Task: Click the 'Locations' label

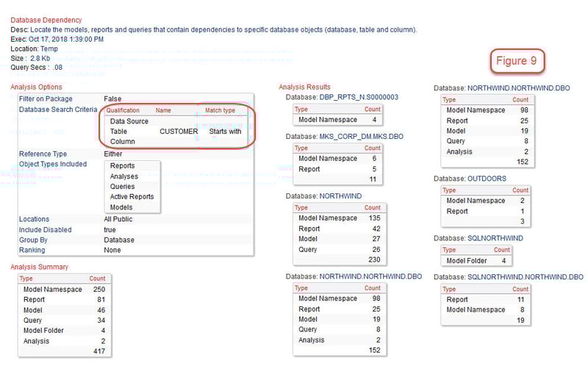Action: coord(34,219)
